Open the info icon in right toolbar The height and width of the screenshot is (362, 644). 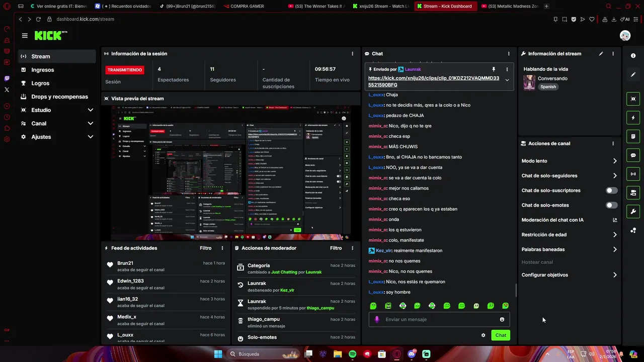(633, 56)
